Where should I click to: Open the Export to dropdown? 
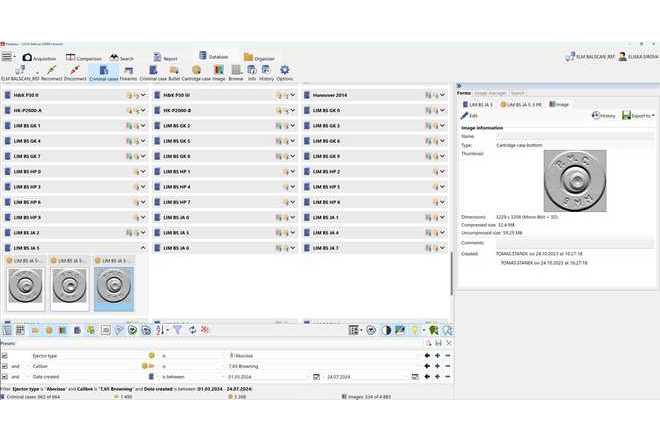(x=638, y=115)
